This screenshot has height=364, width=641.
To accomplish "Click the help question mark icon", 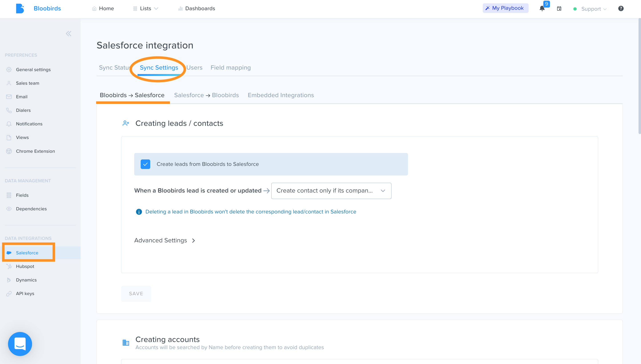I will (621, 9).
